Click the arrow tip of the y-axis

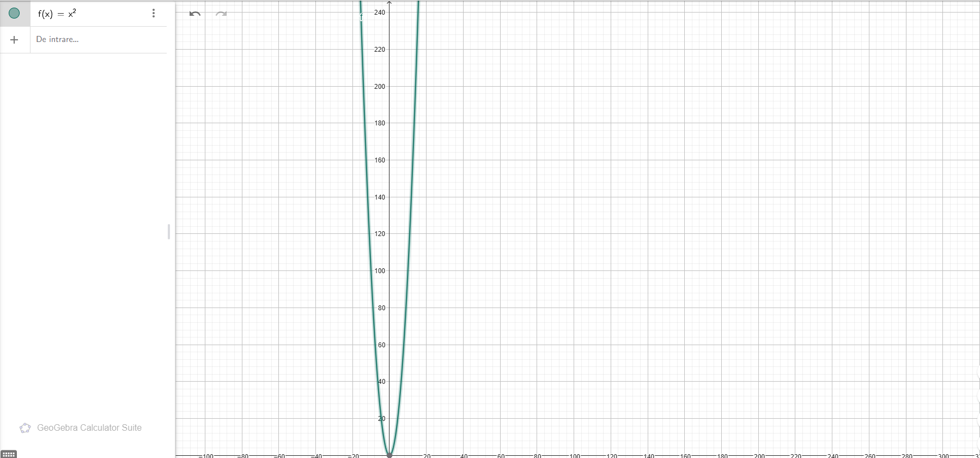tap(389, 3)
